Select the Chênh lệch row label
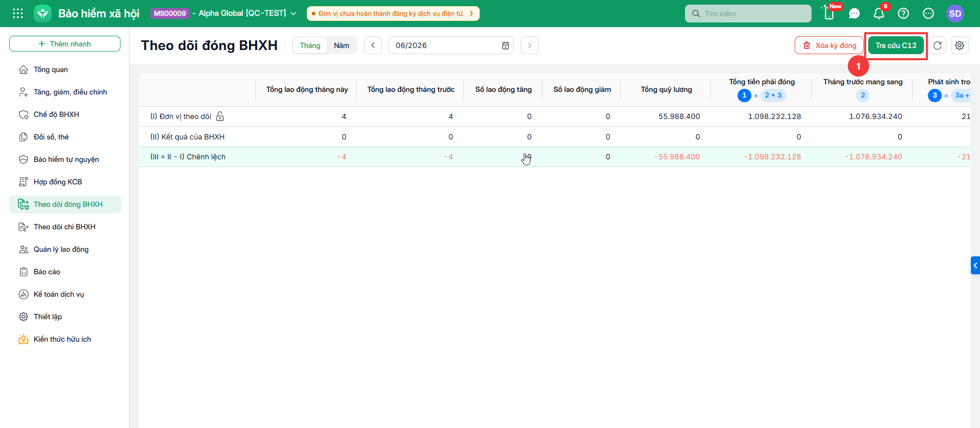This screenshot has width=980, height=428. coord(188,157)
